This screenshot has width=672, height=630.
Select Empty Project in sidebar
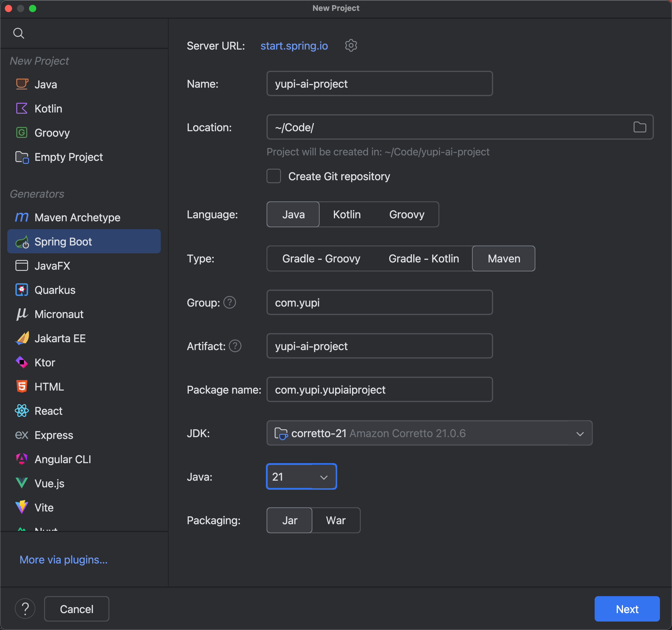point(68,157)
